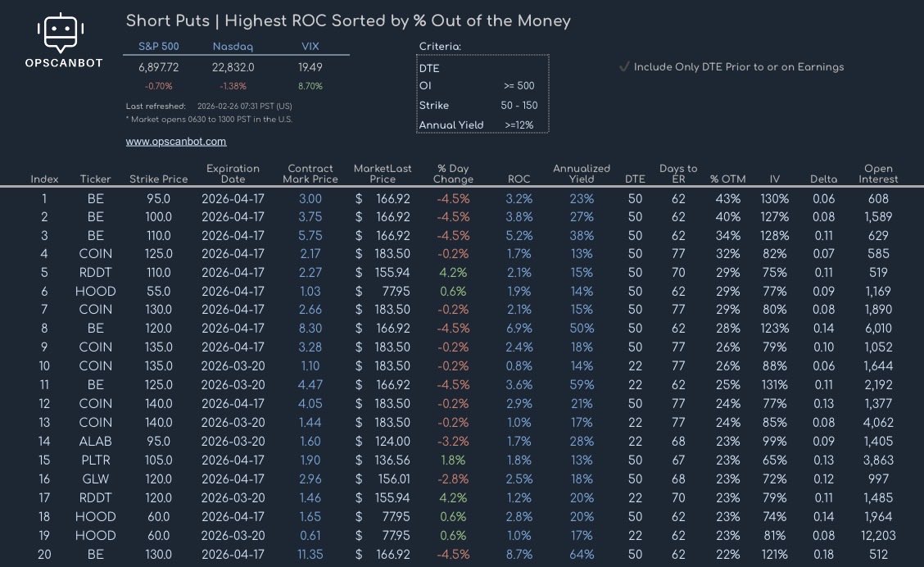The image size is (924, 567).
Task: Click ticker COIN in row 4
Action: [96, 253]
